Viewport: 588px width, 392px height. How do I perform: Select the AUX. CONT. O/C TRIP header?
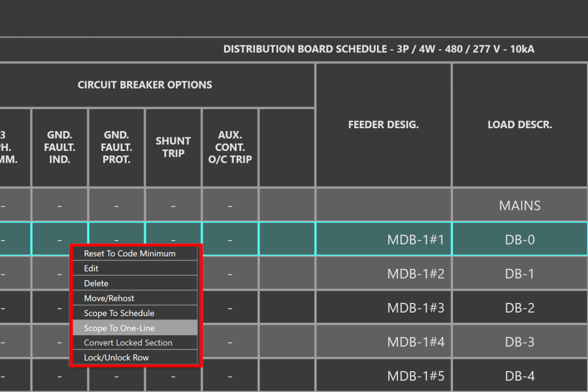(x=230, y=147)
